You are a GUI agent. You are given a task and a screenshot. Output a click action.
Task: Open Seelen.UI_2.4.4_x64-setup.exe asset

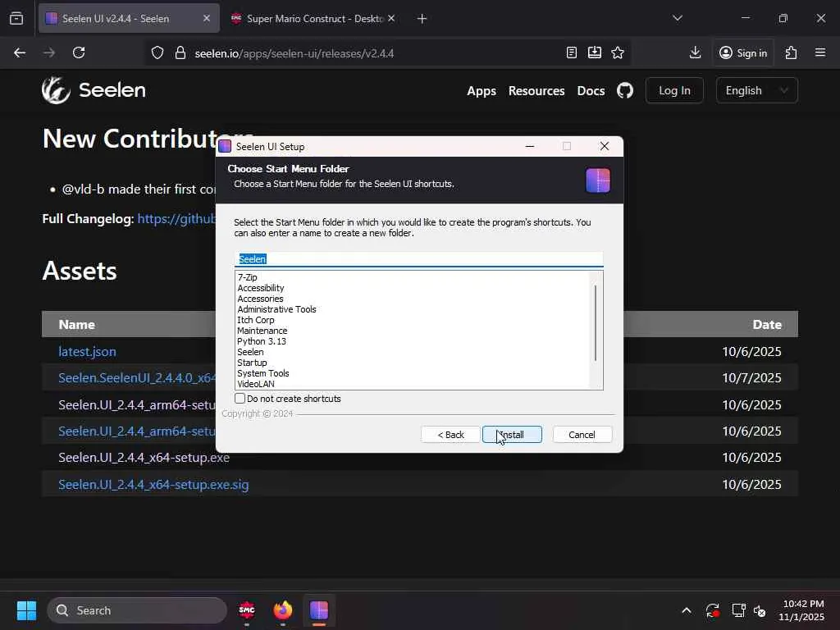(144, 458)
